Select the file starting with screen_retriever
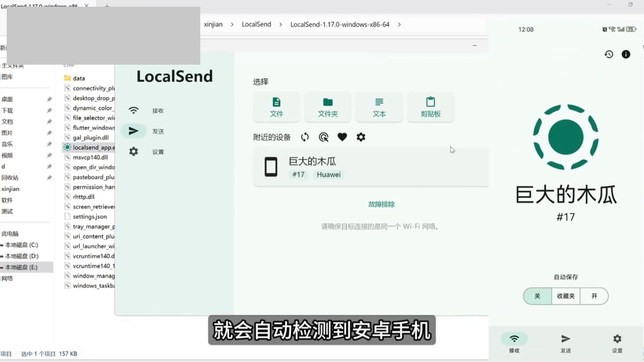 89,207
